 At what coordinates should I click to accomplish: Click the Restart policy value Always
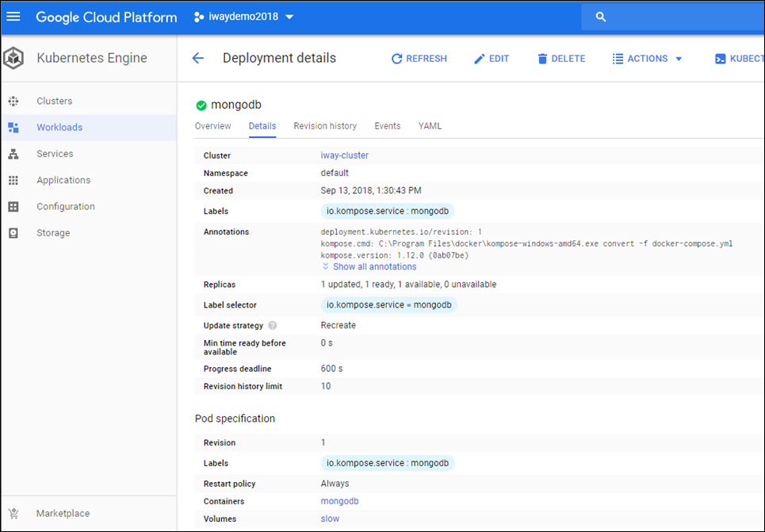335,484
